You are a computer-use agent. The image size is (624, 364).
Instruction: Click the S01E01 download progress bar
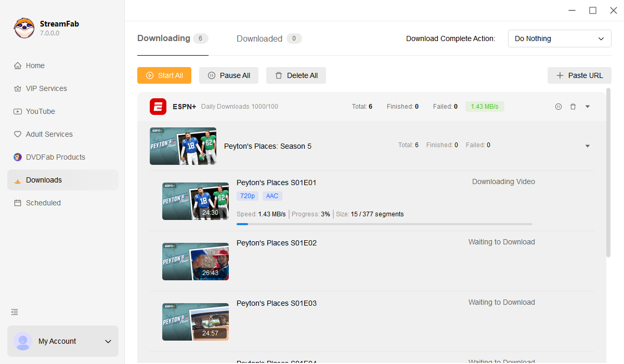pyautogui.click(x=384, y=224)
